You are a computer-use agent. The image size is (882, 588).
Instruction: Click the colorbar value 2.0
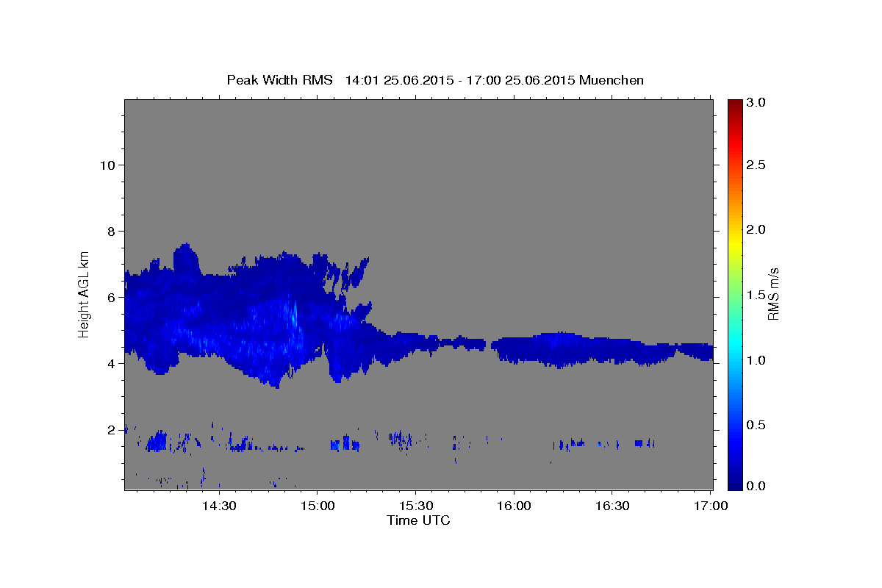(757, 229)
